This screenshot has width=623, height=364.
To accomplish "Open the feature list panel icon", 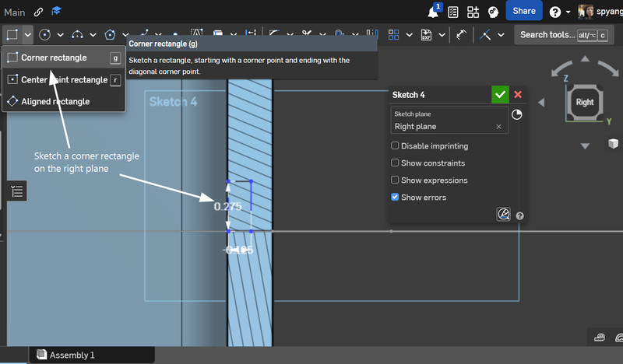I will tap(16, 191).
